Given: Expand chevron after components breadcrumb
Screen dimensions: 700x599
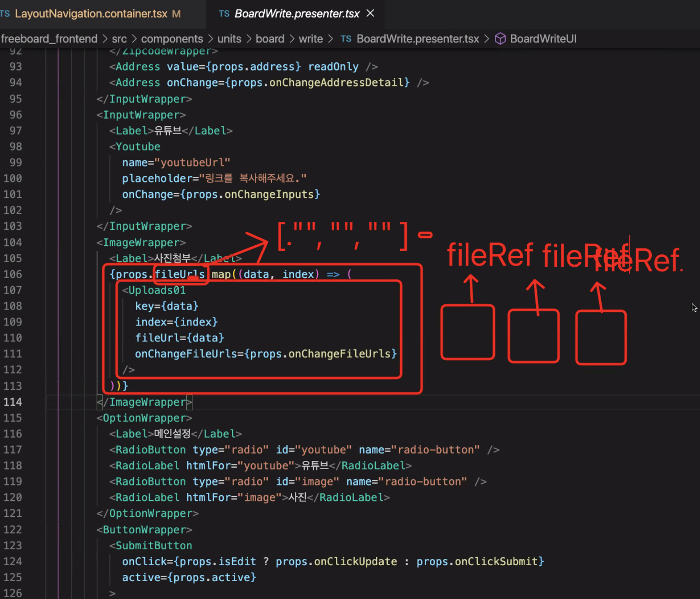Looking at the screenshot, I should [x=211, y=39].
